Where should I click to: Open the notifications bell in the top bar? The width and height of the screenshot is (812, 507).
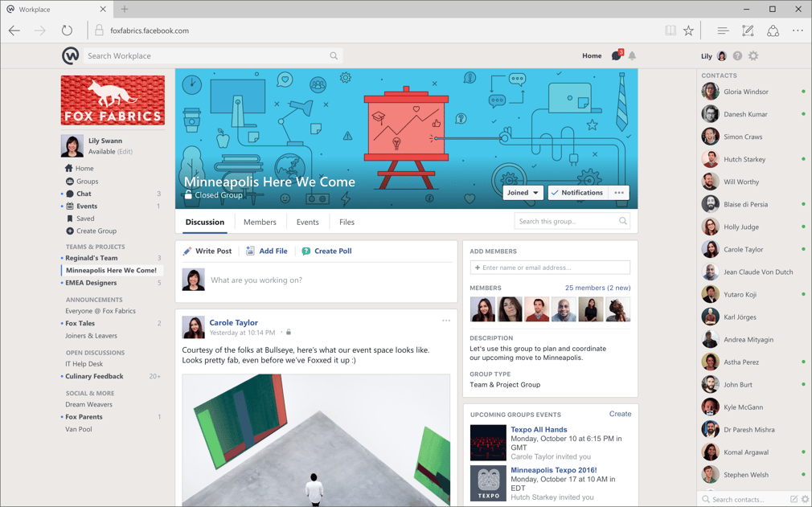click(x=632, y=56)
